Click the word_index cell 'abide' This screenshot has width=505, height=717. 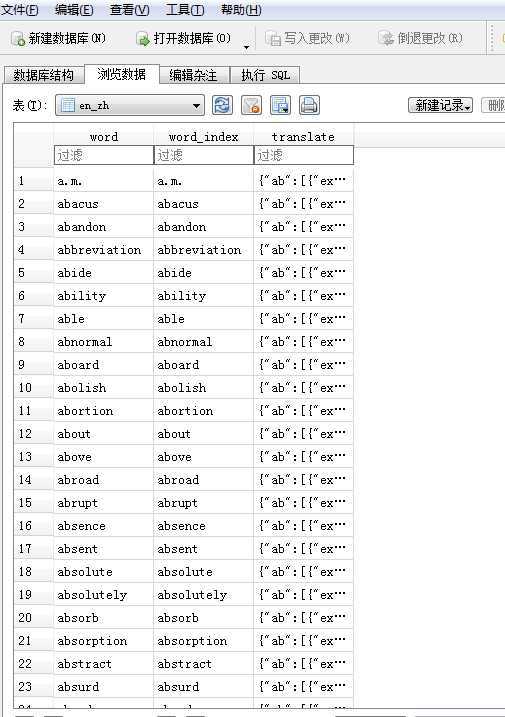tap(204, 273)
